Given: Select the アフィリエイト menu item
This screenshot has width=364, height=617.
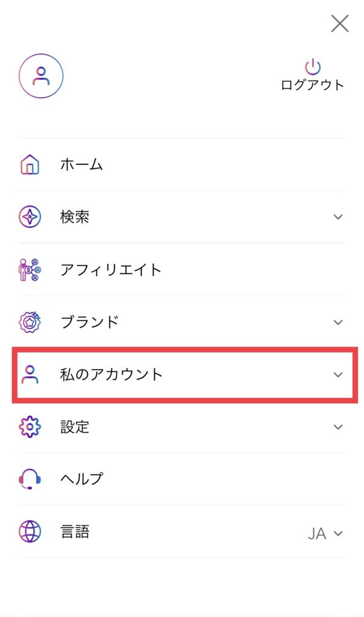Looking at the screenshot, I should [111, 269].
